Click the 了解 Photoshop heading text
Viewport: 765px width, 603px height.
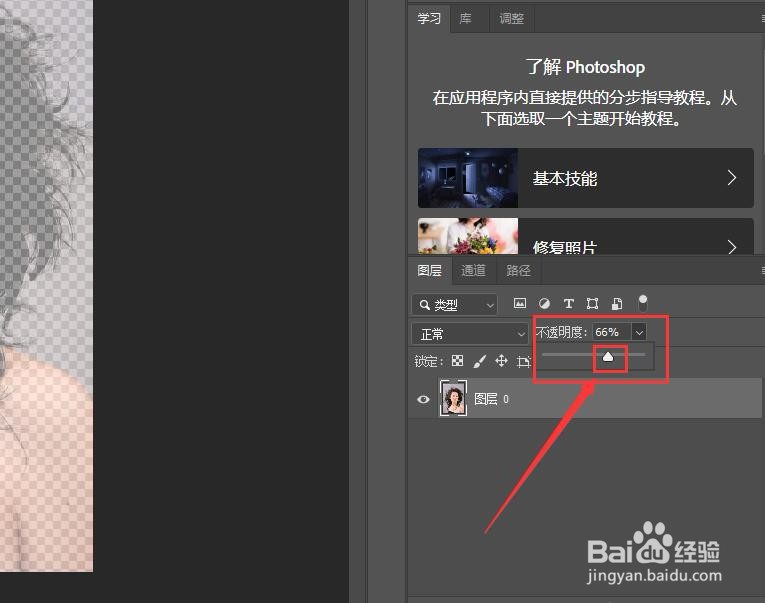[x=585, y=67]
